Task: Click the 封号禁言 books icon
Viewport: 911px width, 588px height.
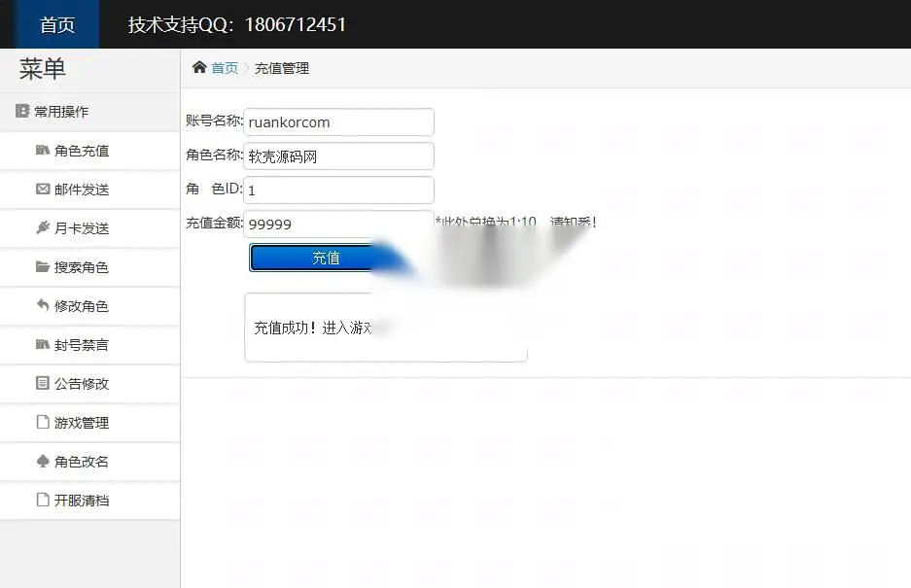Action: (x=43, y=345)
